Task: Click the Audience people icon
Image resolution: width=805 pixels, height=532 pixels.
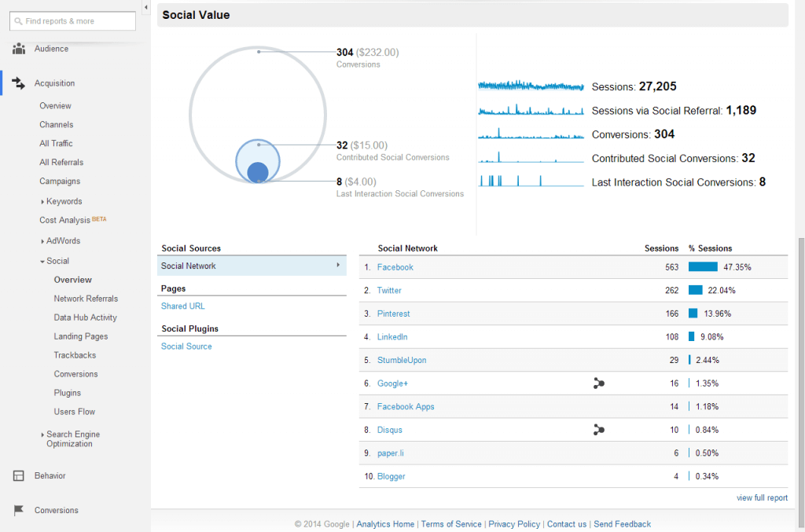Action: pos(19,49)
